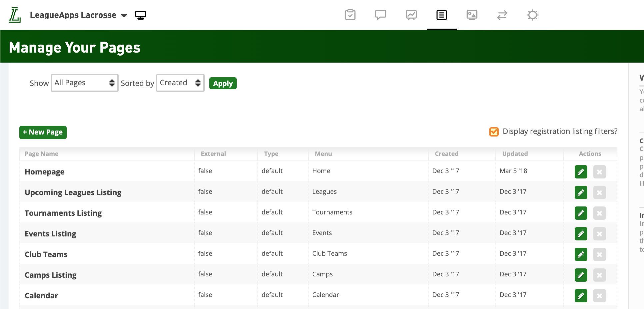Click the Events menu cell
Image resolution: width=644 pixels, height=309 pixels.
point(322,233)
